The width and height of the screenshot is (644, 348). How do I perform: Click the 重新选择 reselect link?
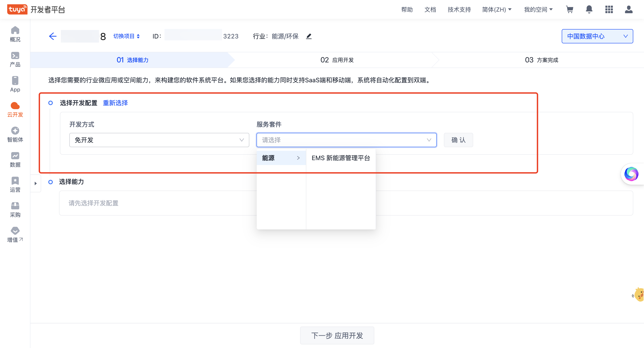pyautogui.click(x=115, y=103)
